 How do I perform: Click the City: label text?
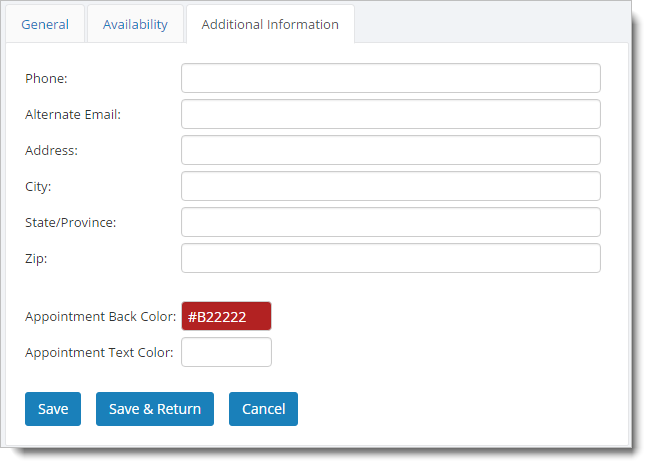(38, 187)
